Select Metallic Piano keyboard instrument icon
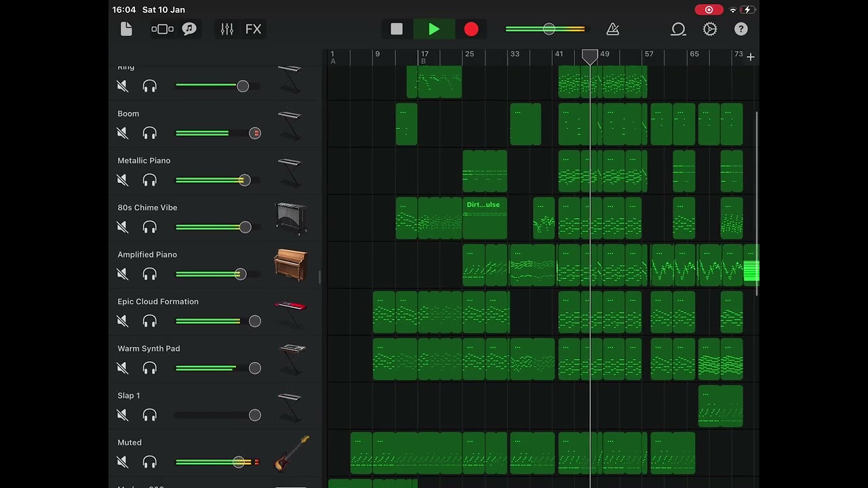Viewport: 868px width, 488px height. click(290, 172)
